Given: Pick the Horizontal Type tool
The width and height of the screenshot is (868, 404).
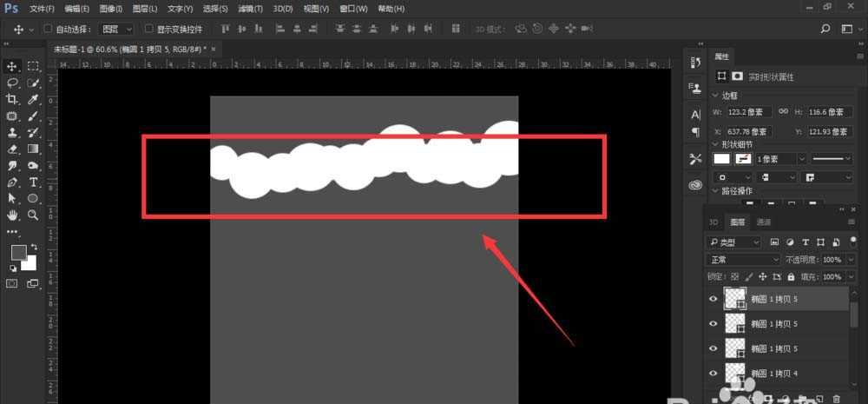Looking at the screenshot, I should [x=33, y=182].
